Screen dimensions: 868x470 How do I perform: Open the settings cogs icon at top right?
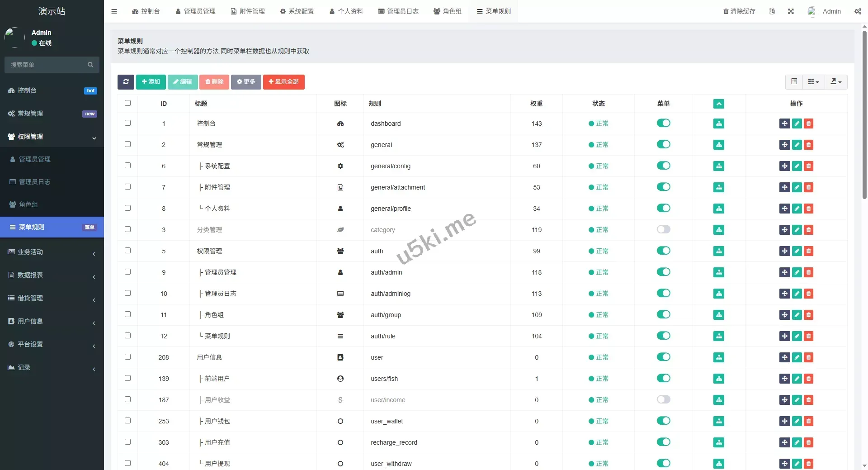[858, 11]
